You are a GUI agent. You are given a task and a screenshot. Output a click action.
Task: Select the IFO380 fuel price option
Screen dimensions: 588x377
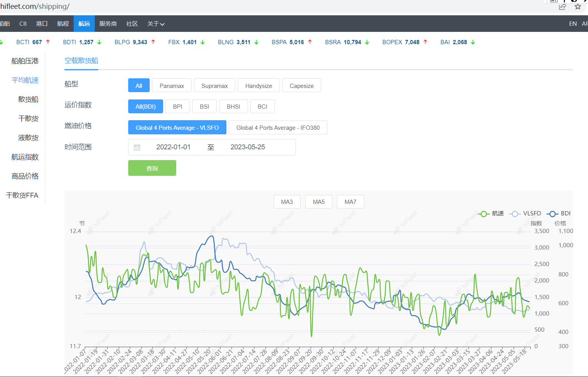pos(278,127)
